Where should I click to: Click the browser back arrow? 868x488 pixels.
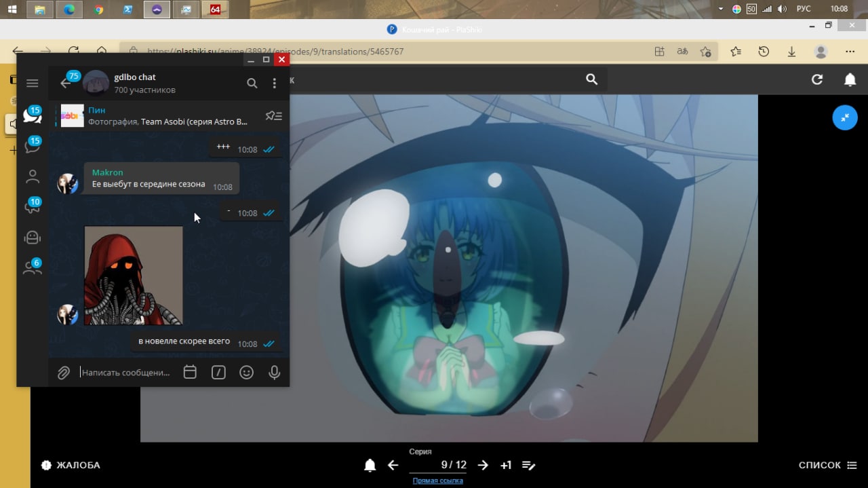(18, 51)
